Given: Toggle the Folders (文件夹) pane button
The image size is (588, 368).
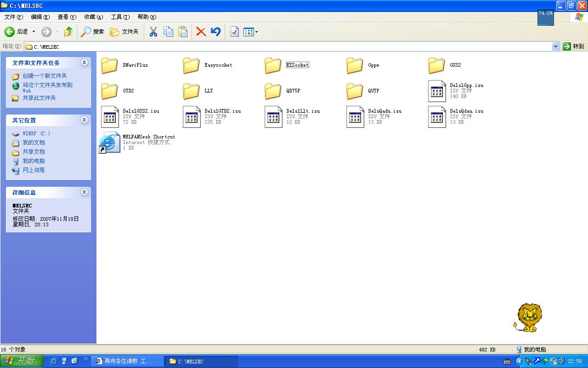Looking at the screenshot, I should click(x=124, y=32).
